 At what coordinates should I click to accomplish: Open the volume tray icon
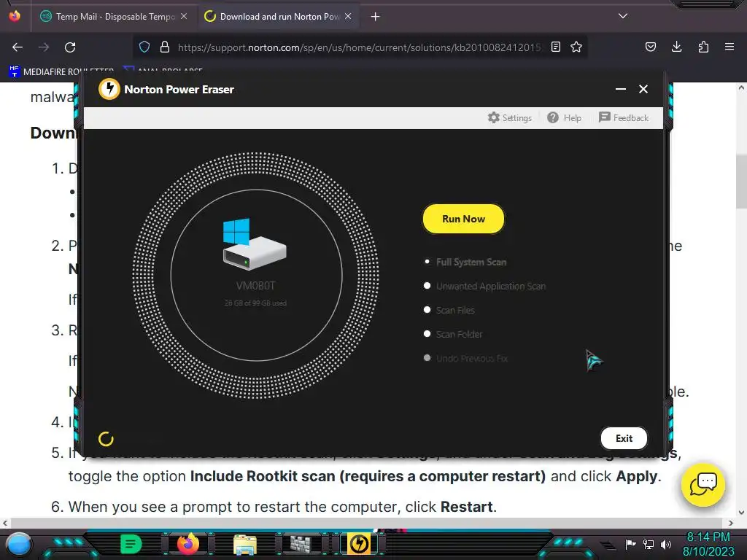click(665, 544)
